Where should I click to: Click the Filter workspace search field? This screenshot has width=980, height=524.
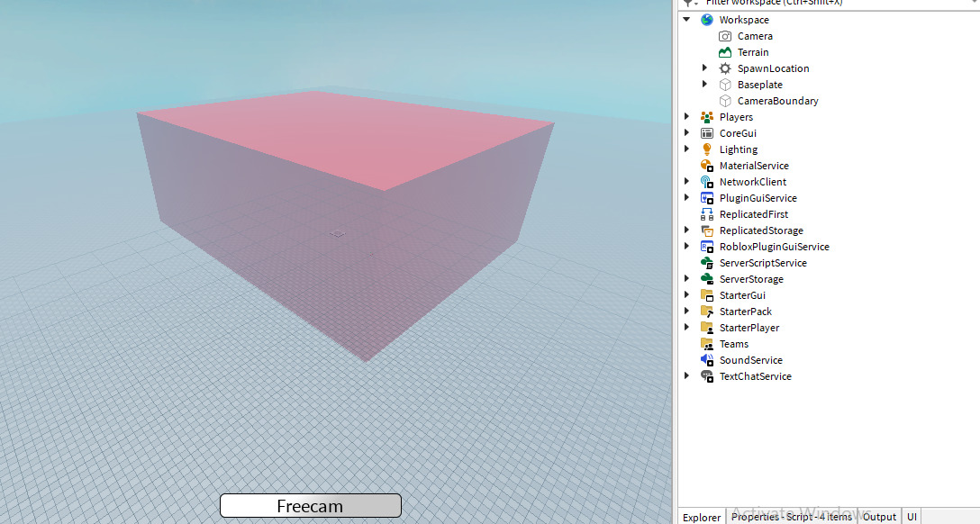(x=811, y=4)
